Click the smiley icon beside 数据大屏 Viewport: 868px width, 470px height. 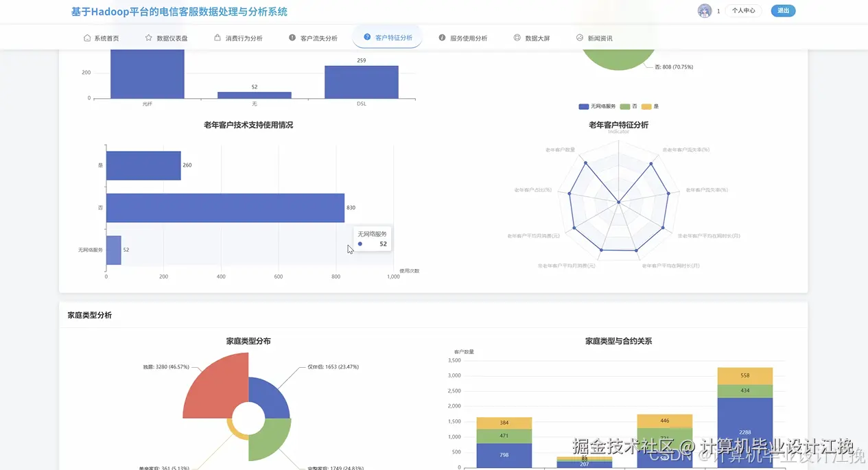517,38
